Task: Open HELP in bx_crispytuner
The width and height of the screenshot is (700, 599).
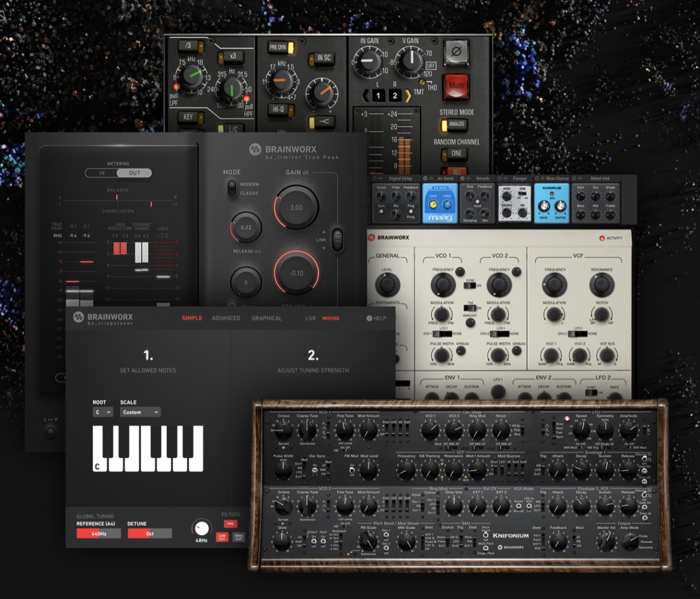Action: coord(376,318)
